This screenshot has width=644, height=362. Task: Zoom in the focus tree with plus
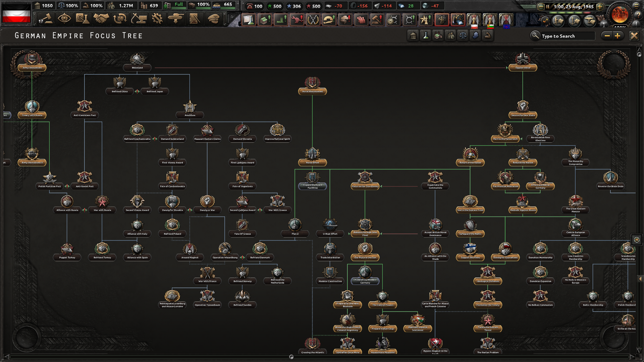618,36
